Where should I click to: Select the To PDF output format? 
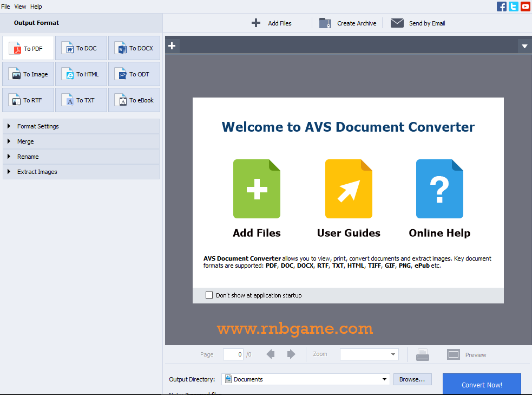tap(28, 48)
